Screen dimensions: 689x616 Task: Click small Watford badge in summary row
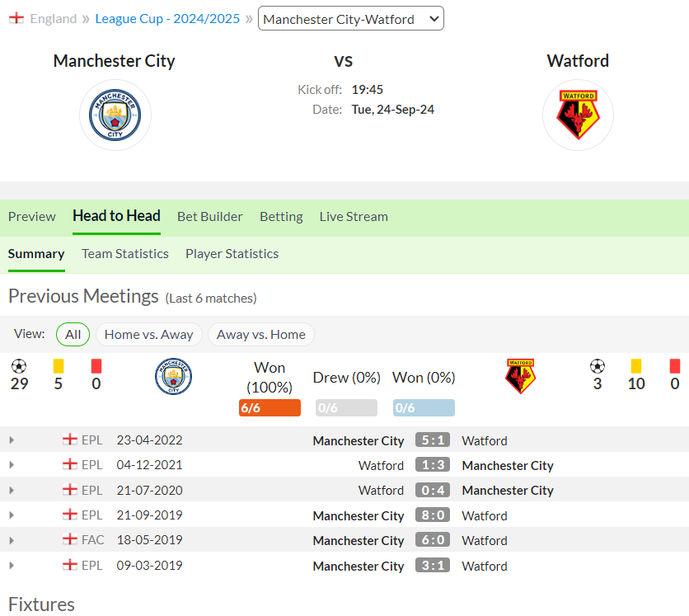(x=520, y=376)
